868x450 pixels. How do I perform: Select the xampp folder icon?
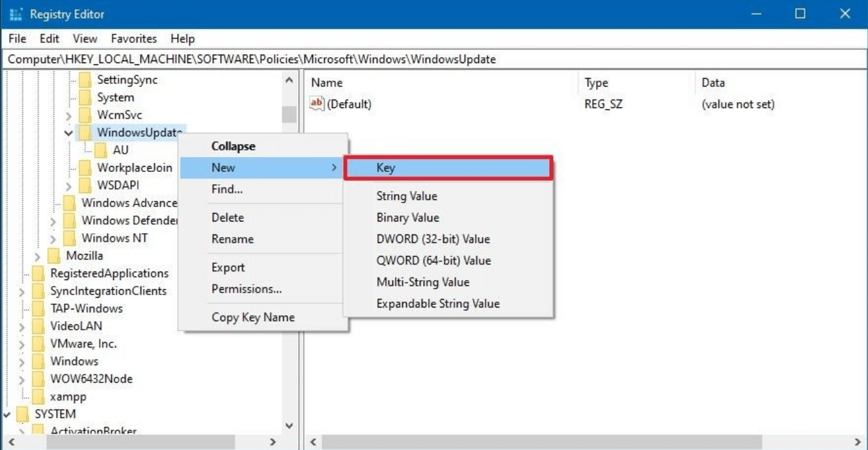click(x=38, y=397)
